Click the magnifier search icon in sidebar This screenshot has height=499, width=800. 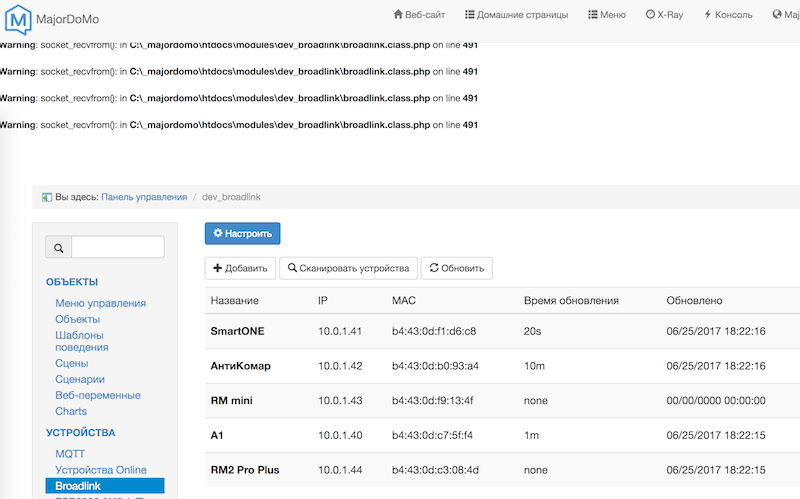(59, 248)
